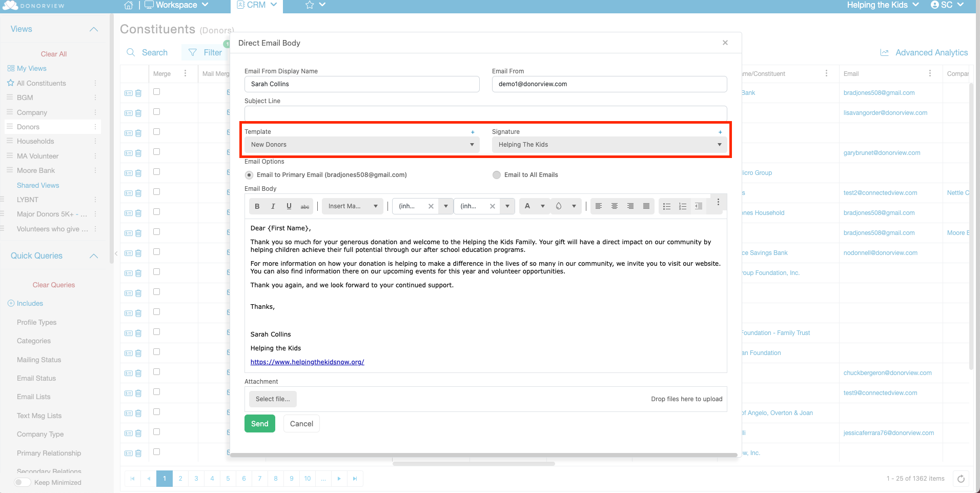Open the favorites star menu
980x493 pixels.
315,5
